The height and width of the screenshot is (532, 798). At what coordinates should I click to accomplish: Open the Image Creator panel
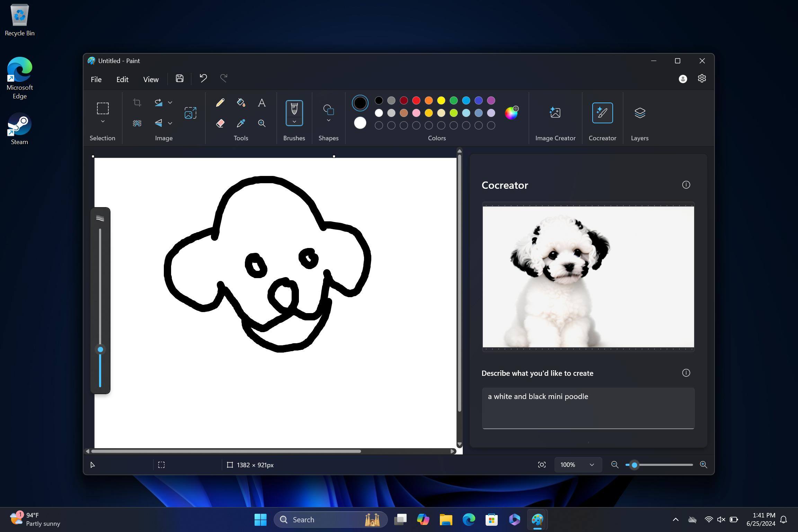point(555,113)
